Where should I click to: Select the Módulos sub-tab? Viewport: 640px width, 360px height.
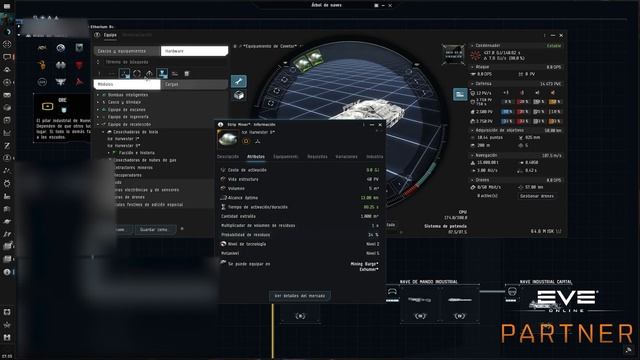(x=127, y=84)
